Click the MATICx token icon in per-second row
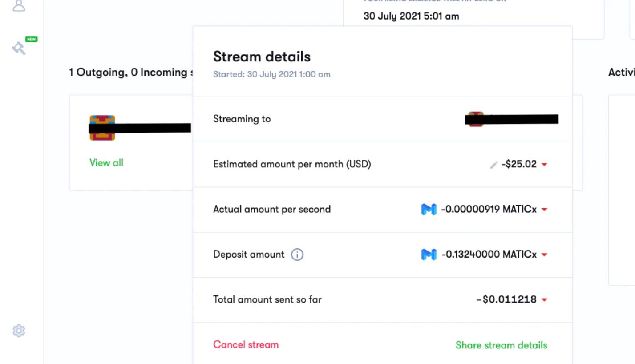635x364 pixels. pos(429,209)
